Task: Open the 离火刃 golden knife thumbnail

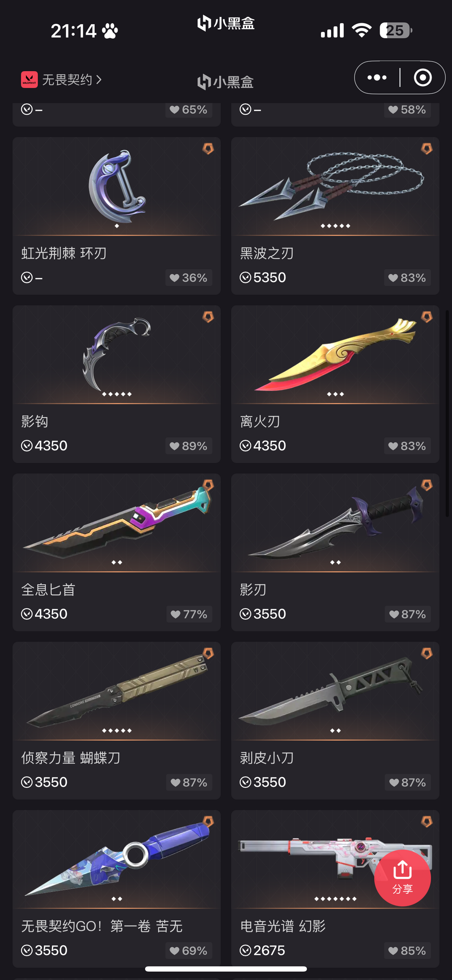Action: pyautogui.click(x=335, y=355)
